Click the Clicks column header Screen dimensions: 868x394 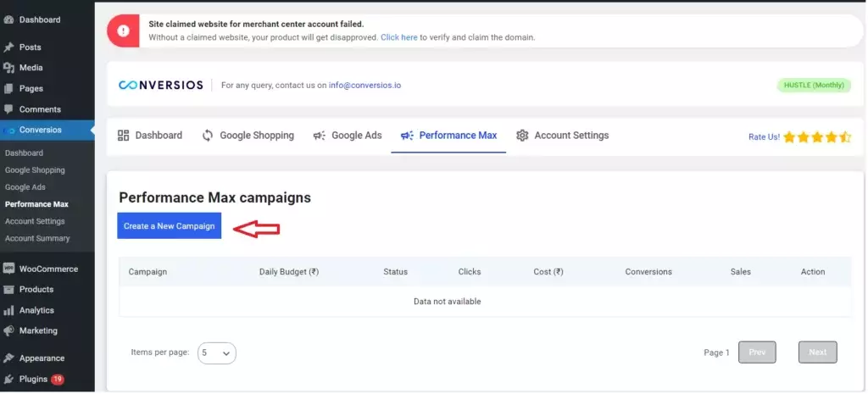[470, 272]
